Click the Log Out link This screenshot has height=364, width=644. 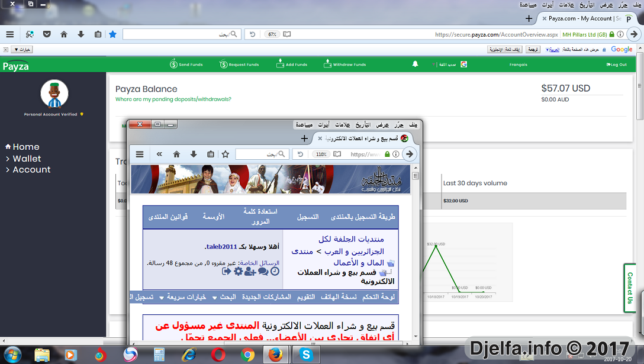pos(617,65)
